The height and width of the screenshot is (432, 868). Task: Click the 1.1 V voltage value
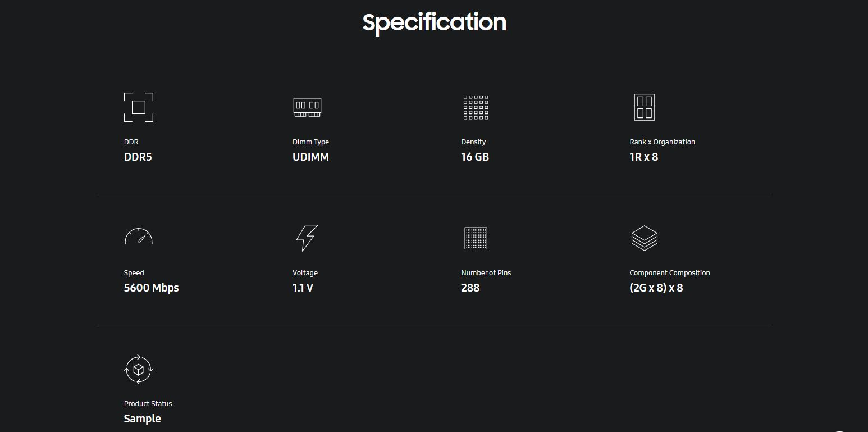(x=303, y=288)
